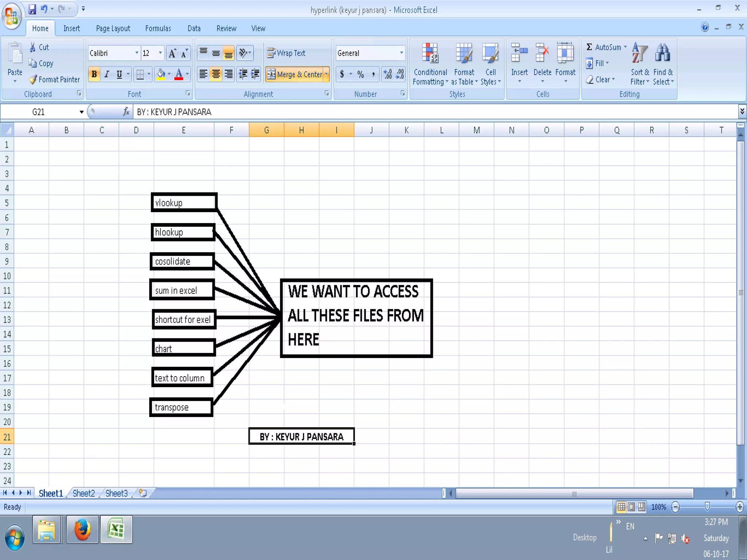
Task: Click the Percent Style icon
Action: (x=360, y=74)
